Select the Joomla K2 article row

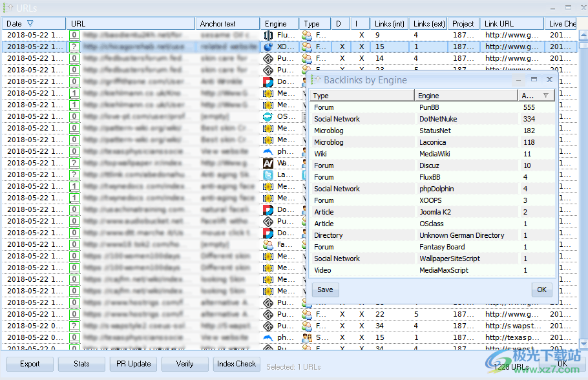433,213
